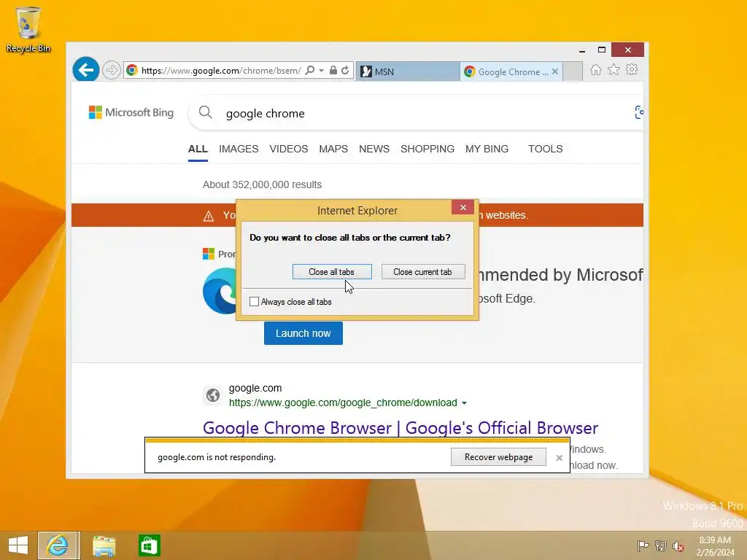Open the Recycle Bin desktop icon

point(28,29)
